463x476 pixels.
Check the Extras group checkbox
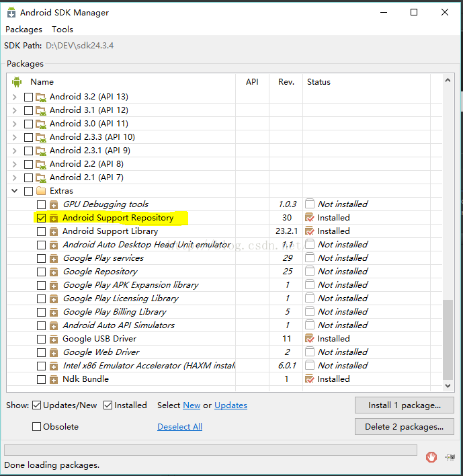coord(28,191)
